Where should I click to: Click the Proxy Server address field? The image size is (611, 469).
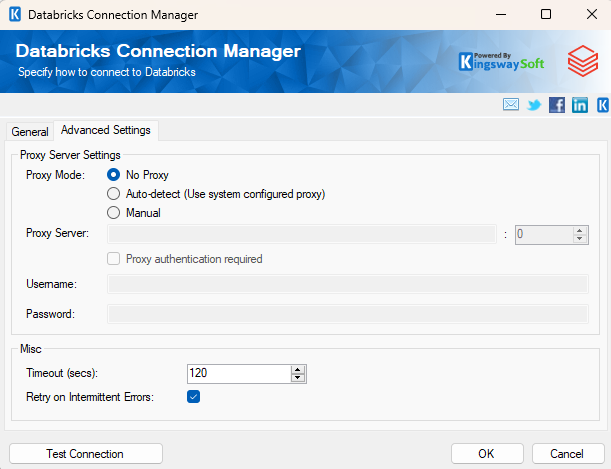tap(302, 234)
